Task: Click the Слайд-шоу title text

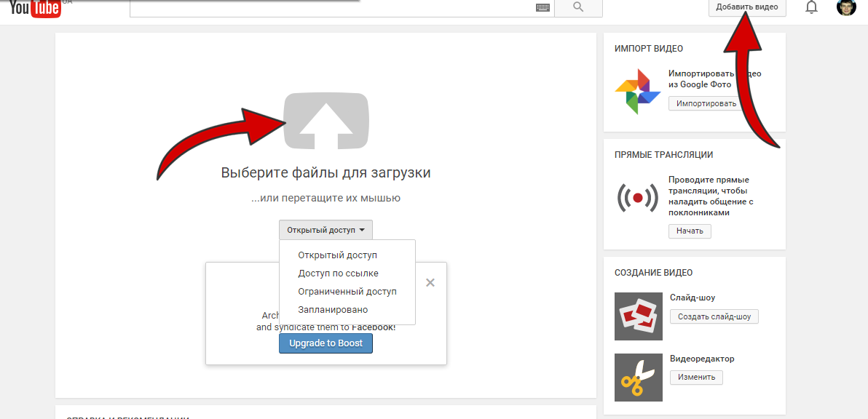Action: 693,298
